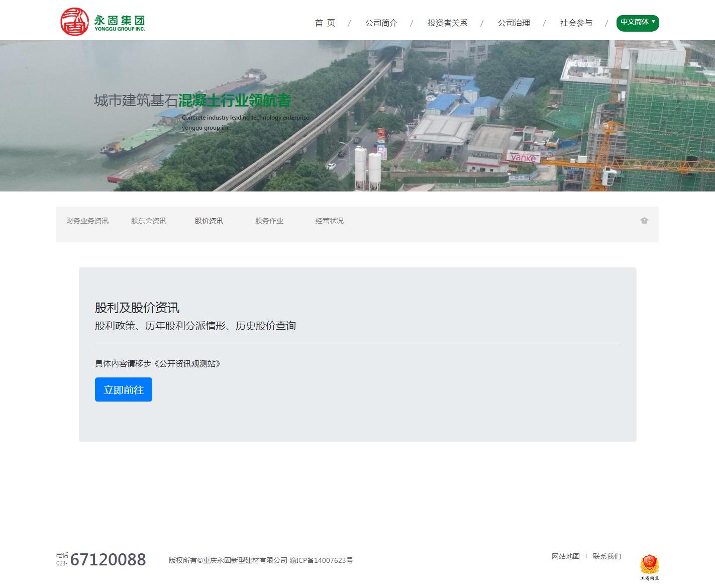Open the 网站地图 sitemap link
Viewport: 715px width, 588px height.
(565, 556)
